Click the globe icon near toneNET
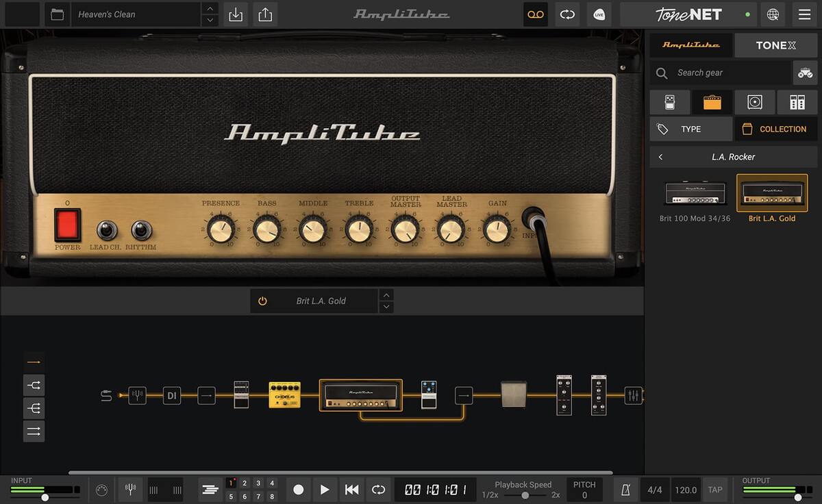The image size is (822, 504). pyautogui.click(x=773, y=14)
